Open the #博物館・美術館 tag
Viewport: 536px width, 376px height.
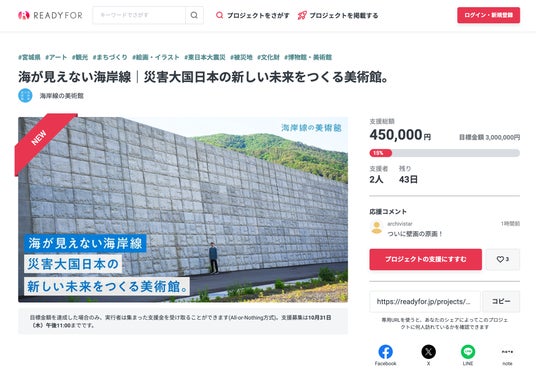pyautogui.click(x=308, y=57)
